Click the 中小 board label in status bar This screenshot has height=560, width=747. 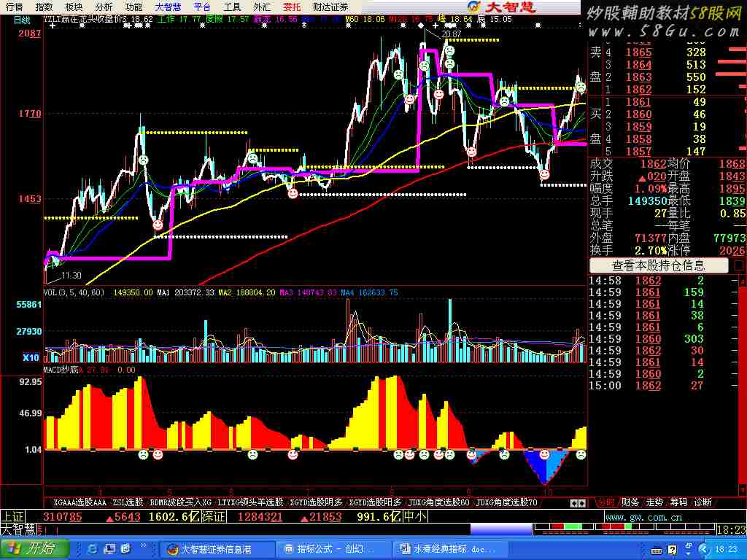point(415,516)
